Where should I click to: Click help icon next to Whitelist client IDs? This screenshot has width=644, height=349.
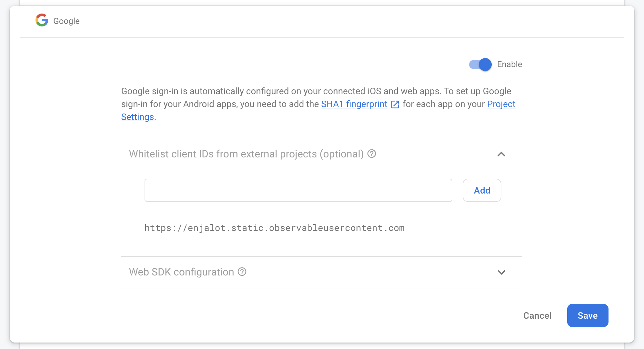pyautogui.click(x=372, y=154)
